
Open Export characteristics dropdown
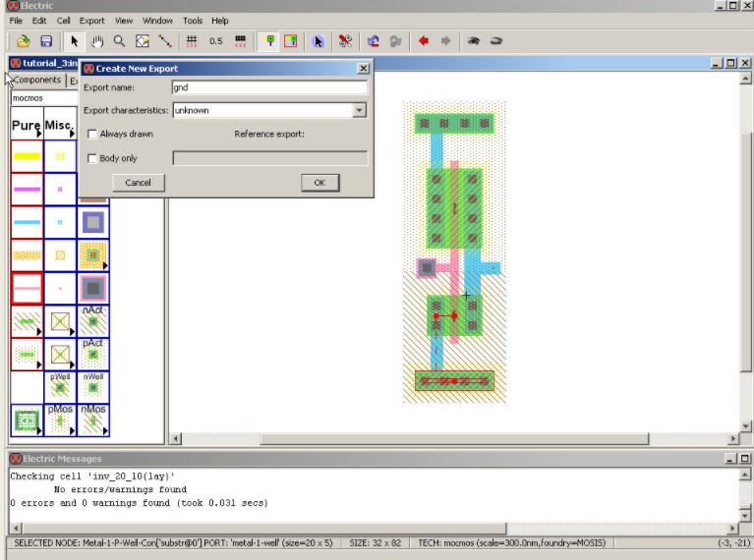click(x=360, y=111)
